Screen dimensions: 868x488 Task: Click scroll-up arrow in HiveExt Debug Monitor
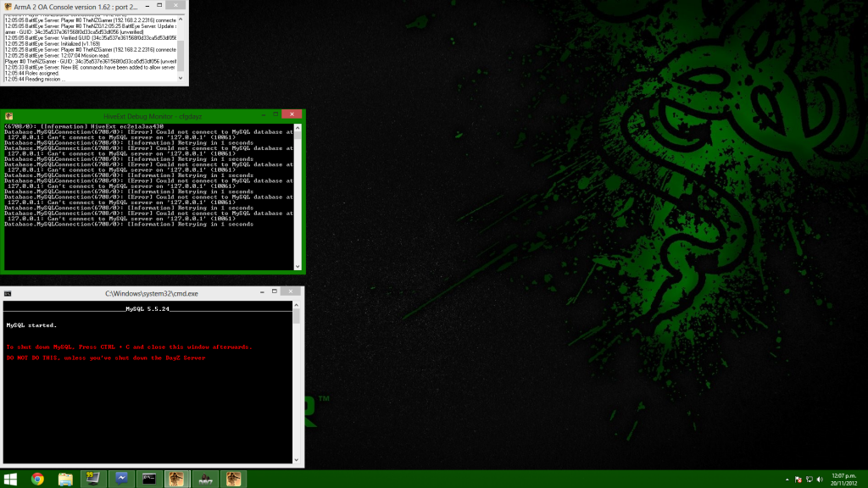point(298,128)
